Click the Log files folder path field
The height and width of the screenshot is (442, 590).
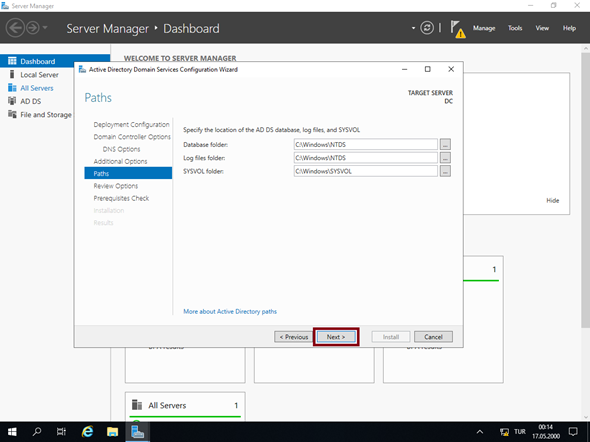366,158
